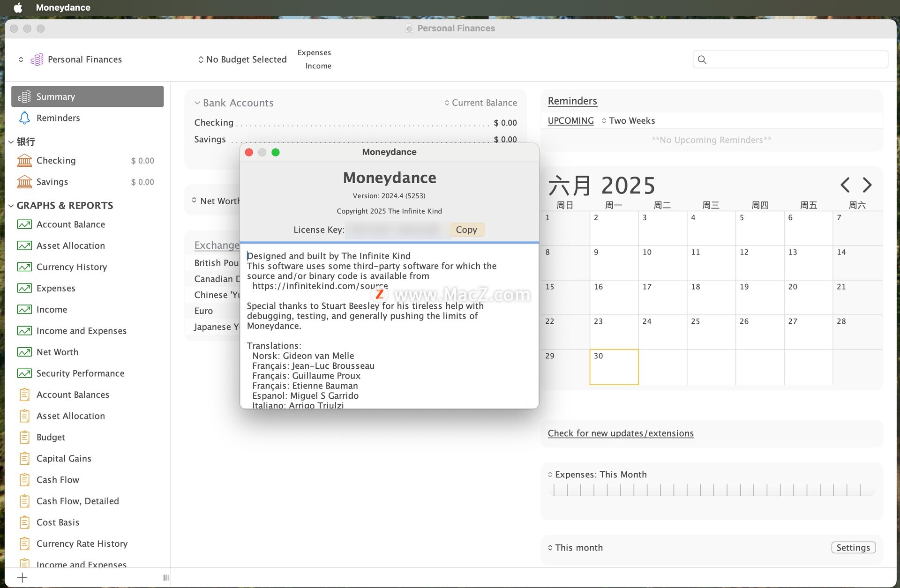Click the Personal Finances coins icon

click(37, 60)
